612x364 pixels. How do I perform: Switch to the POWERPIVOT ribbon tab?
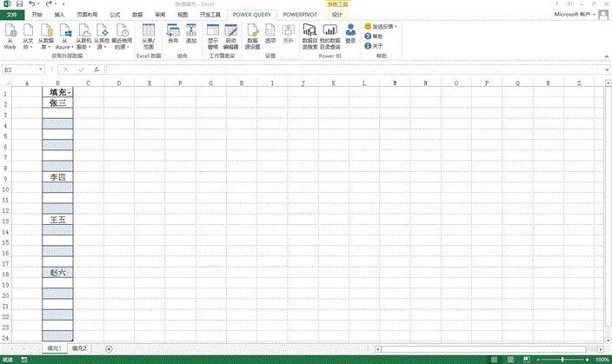click(x=300, y=15)
